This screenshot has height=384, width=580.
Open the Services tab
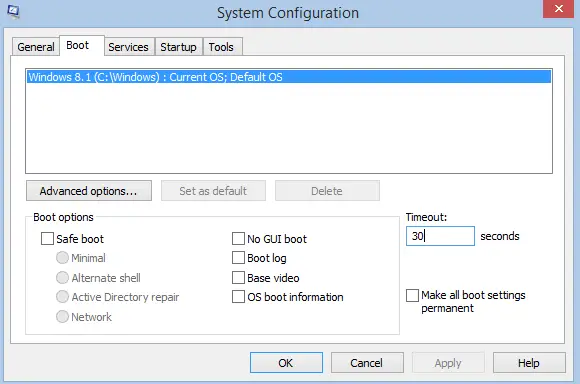point(128,47)
